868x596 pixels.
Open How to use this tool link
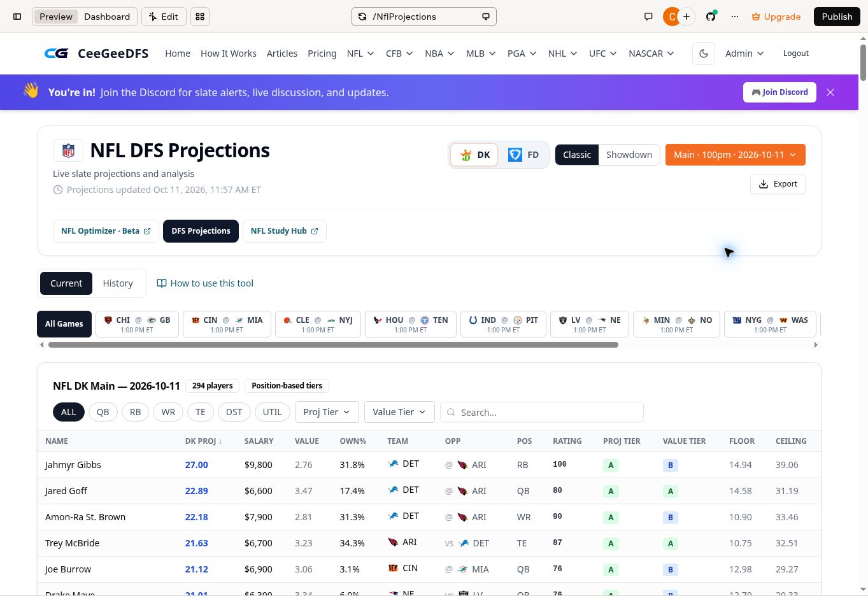pyautogui.click(x=205, y=283)
